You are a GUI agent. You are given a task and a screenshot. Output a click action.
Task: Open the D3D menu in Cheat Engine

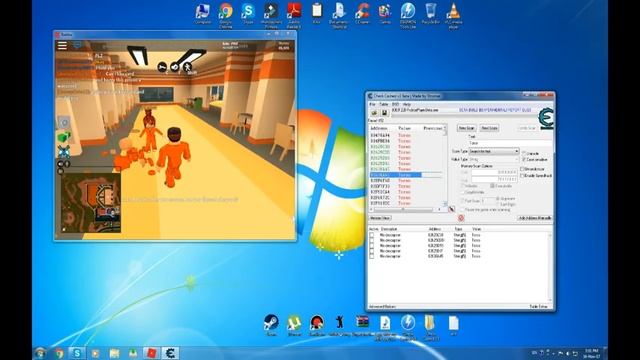395,104
